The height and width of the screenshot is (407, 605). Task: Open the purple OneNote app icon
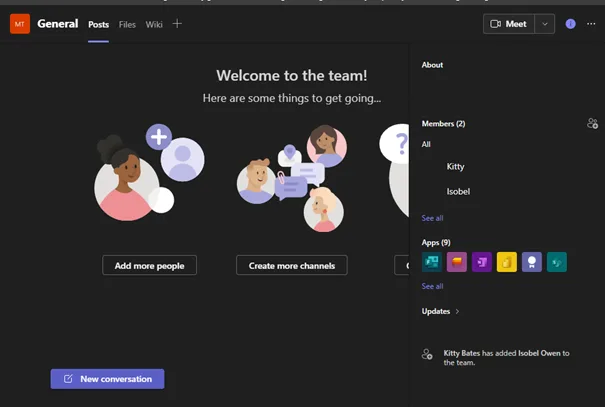(x=482, y=262)
